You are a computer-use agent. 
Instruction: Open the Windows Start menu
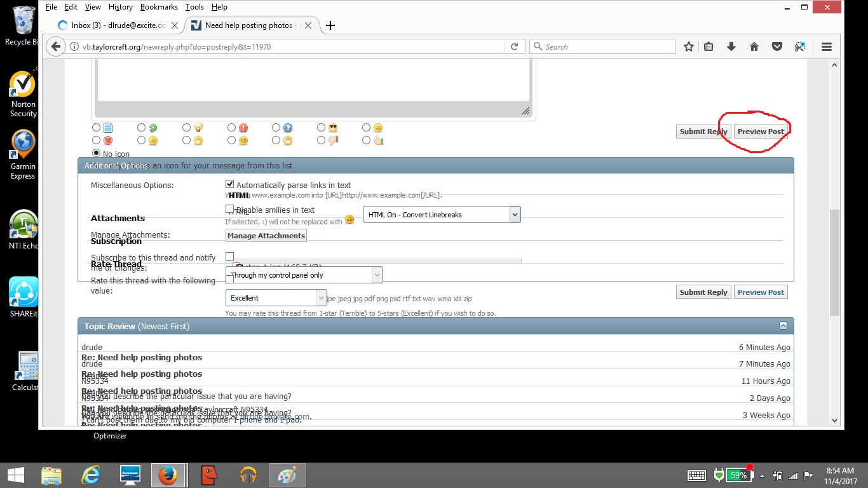tap(15, 475)
